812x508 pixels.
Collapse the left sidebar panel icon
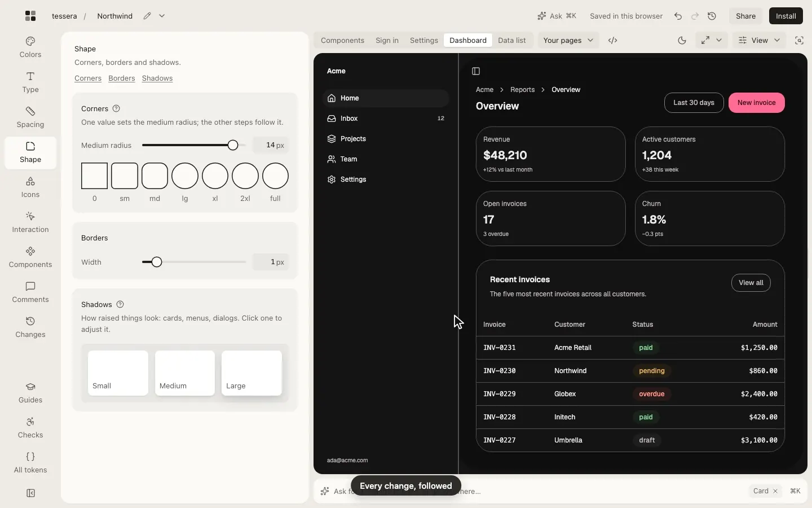pyautogui.click(x=30, y=493)
